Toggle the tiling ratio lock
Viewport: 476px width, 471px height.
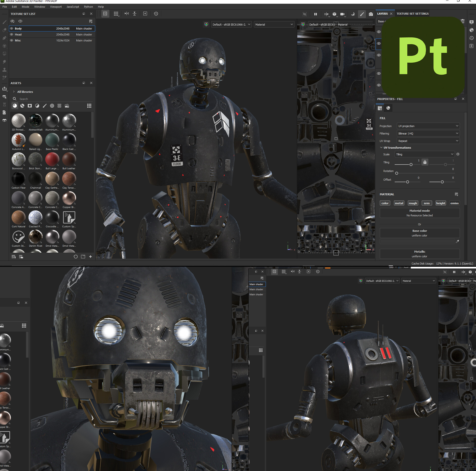tap(425, 162)
